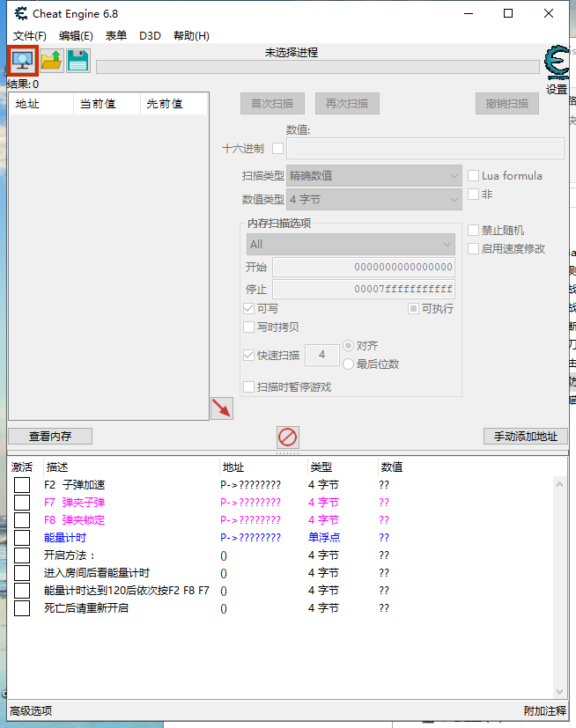This screenshot has width=576, height=728.
Task: Activate the 能量计时 entry checkbox
Action: point(22,538)
